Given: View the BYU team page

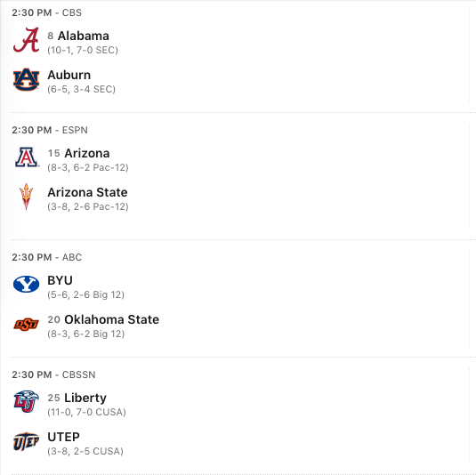Looking at the screenshot, I should [60, 280].
